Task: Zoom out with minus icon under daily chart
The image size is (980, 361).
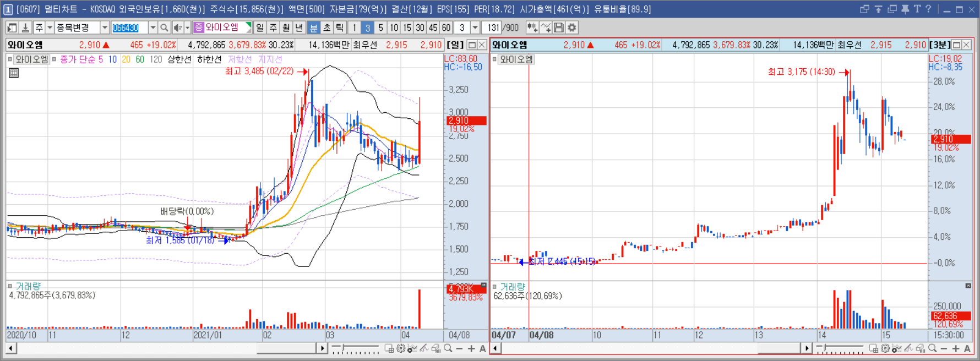Action: pos(460,348)
